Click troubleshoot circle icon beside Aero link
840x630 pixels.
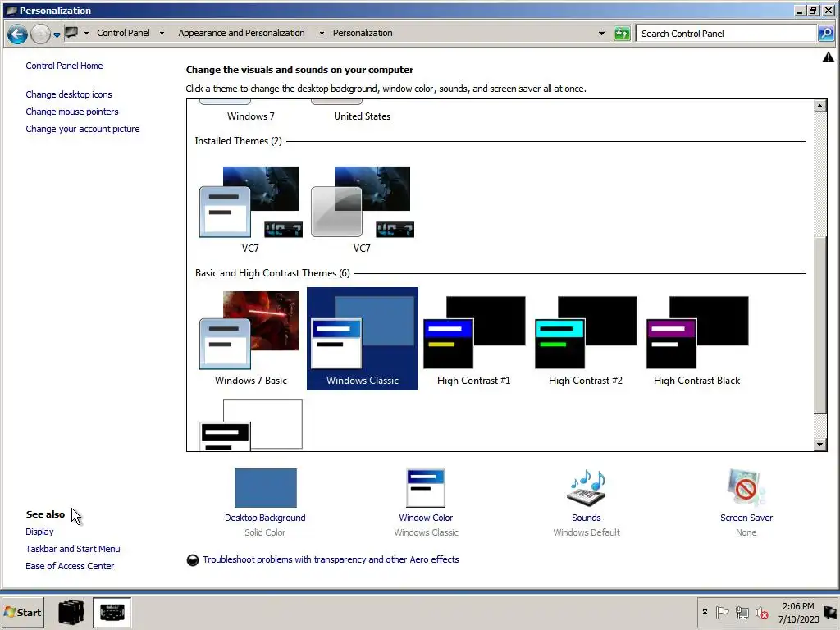coord(192,559)
